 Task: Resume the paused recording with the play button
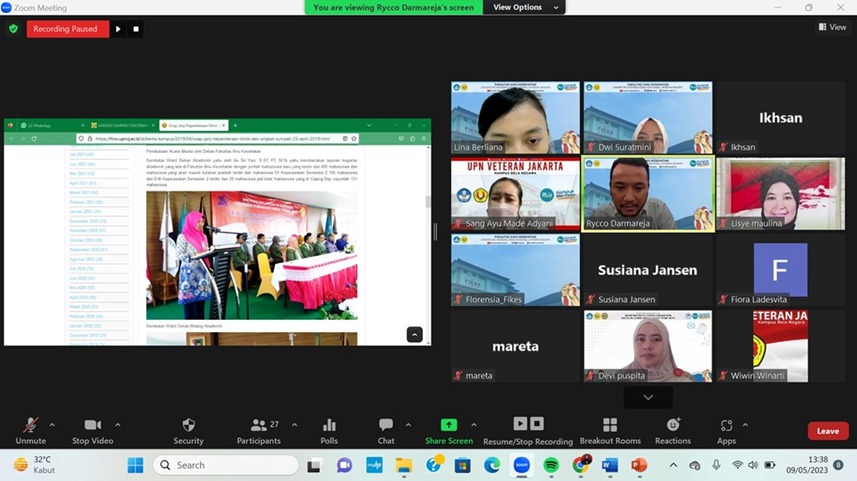pyautogui.click(x=118, y=29)
